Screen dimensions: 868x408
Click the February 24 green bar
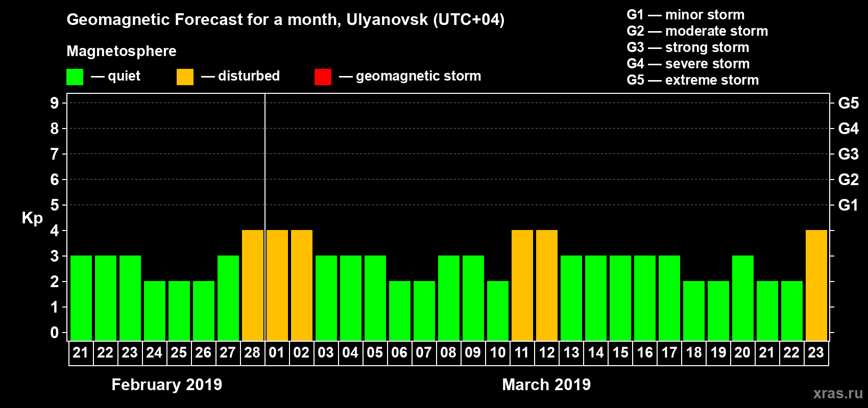(x=155, y=311)
